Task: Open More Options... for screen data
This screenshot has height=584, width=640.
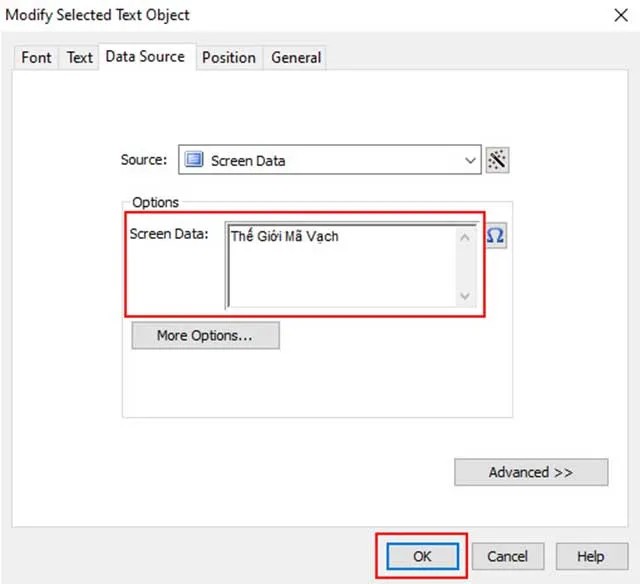Action: click(205, 336)
